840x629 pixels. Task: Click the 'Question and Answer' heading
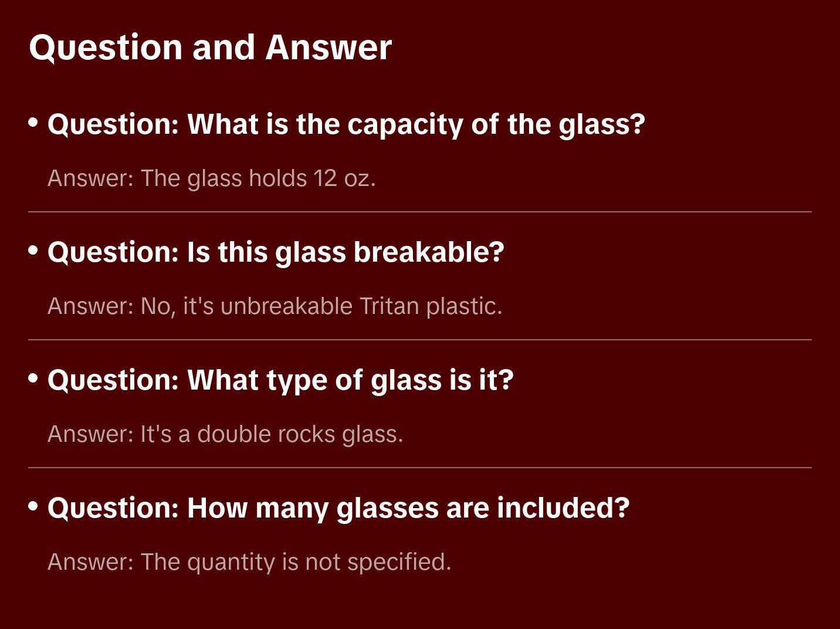[x=210, y=47]
